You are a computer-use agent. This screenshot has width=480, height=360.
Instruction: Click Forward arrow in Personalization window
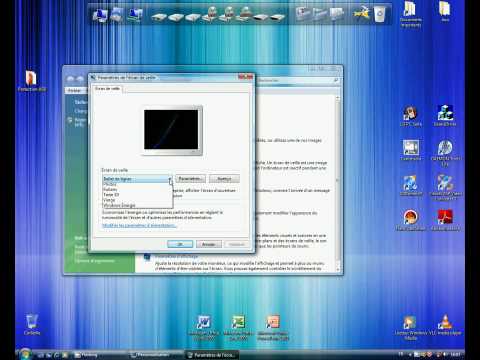pos(80,79)
